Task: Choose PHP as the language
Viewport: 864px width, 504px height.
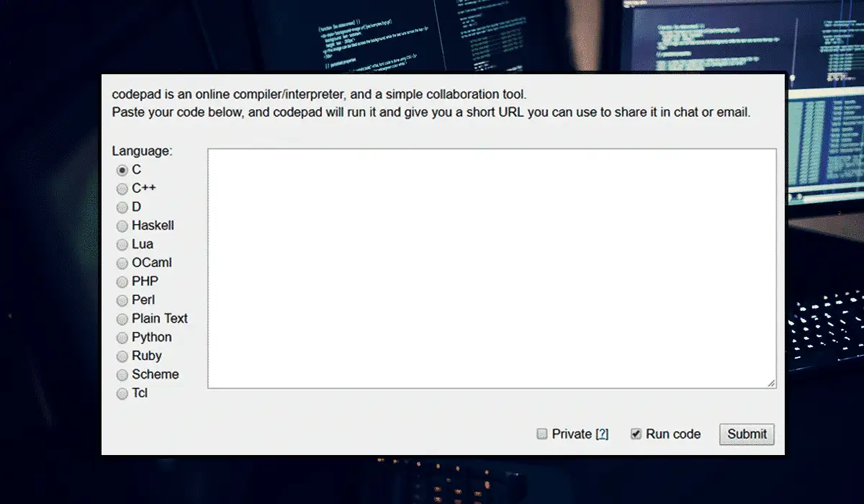Action: [x=122, y=282]
